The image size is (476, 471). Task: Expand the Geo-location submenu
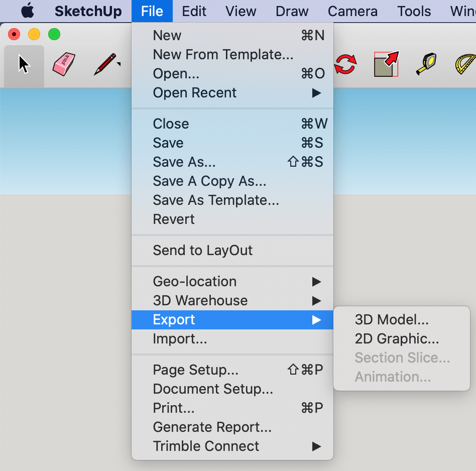coord(232,282)
